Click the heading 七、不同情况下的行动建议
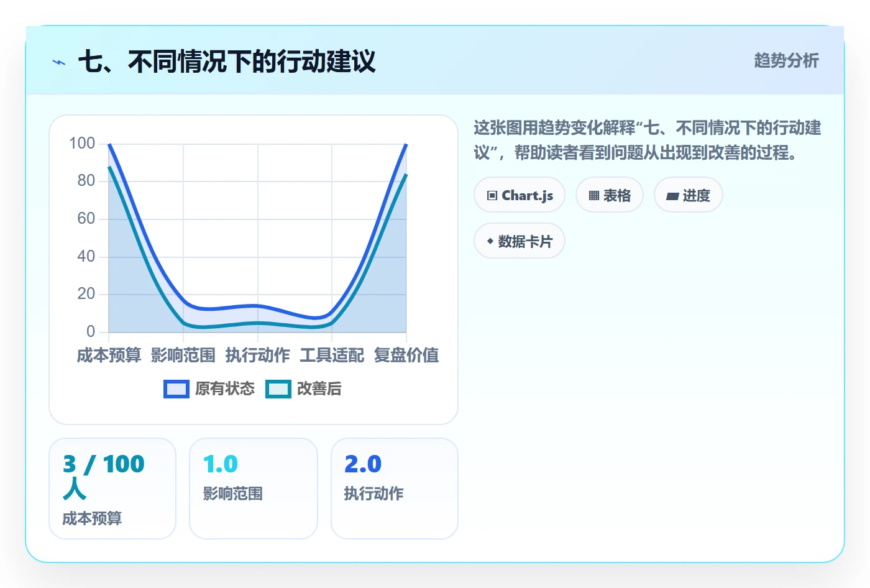The height and width of the screenshot is (588, 870). [x=227, y=62]
